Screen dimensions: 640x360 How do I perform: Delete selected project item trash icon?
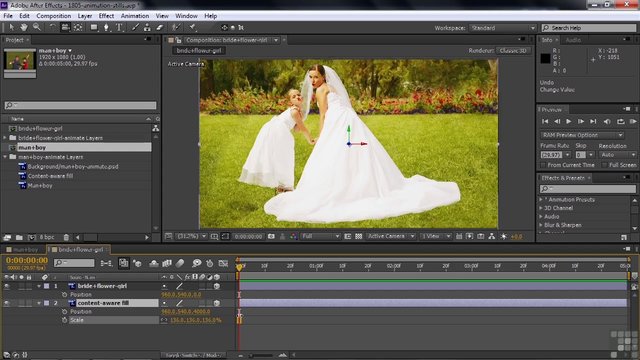[66, 237]
